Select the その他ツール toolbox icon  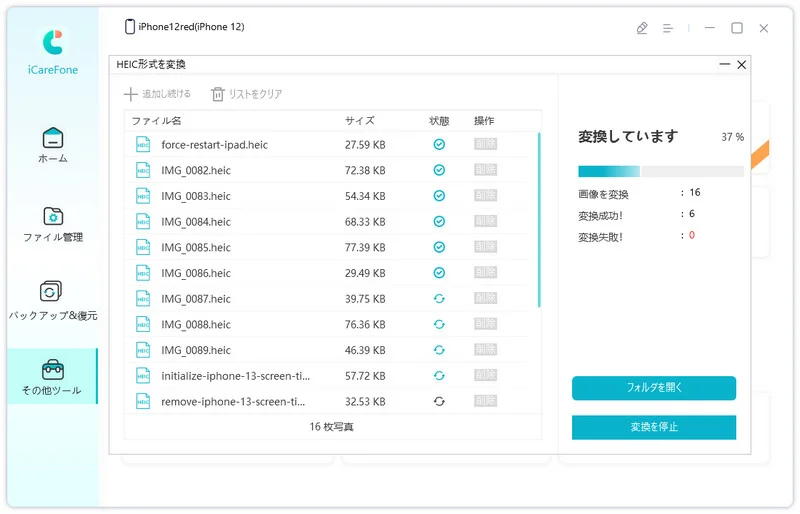[53, 371]
